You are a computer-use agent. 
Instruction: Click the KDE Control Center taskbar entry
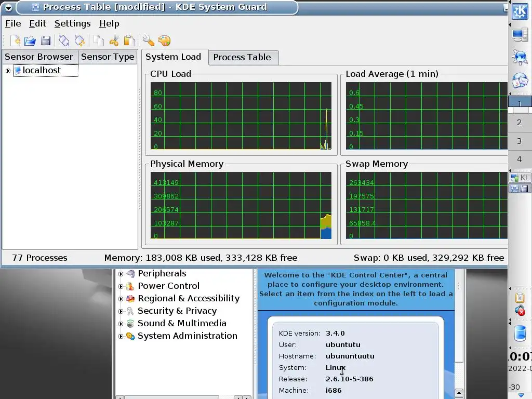point(520,178)
